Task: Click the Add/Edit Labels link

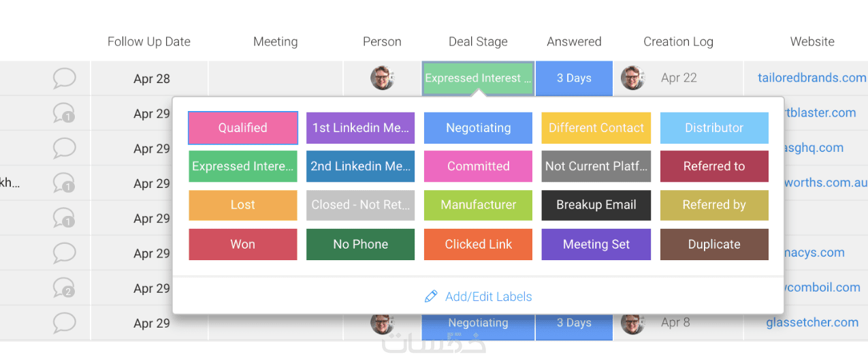Action: coord(488,296)
